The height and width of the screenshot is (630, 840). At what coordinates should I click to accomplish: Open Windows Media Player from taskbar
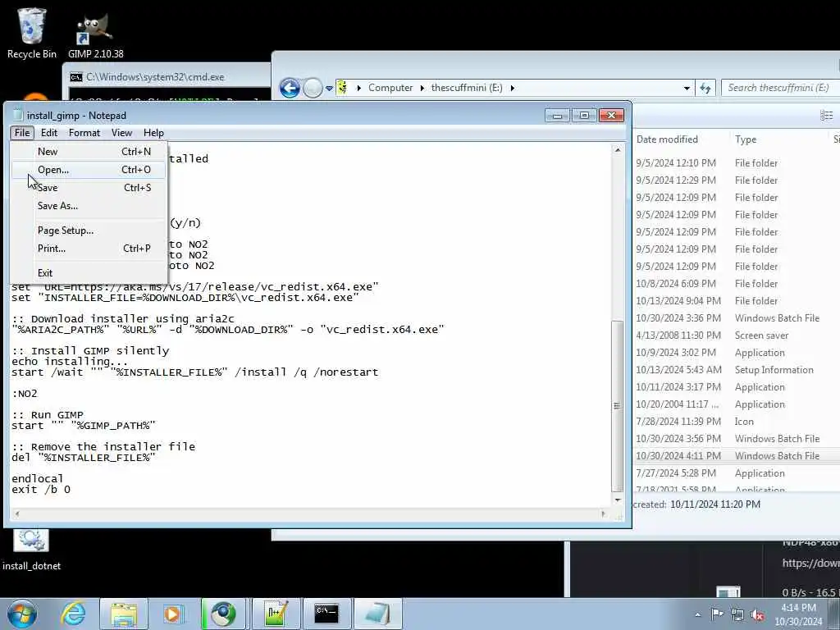173,614
